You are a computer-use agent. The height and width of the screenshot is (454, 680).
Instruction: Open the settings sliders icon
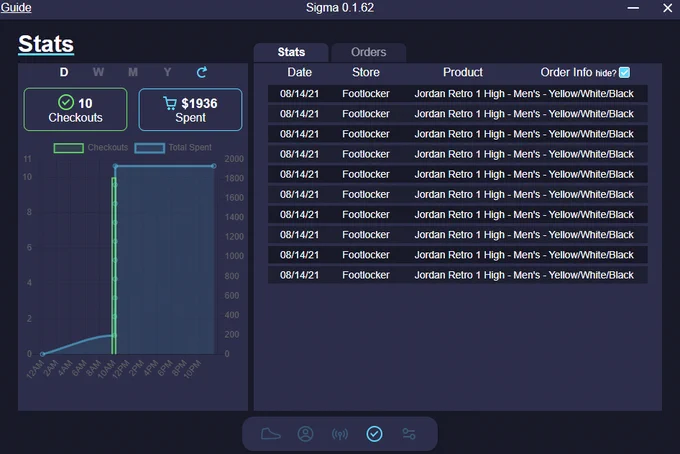(x=409, y=434)
